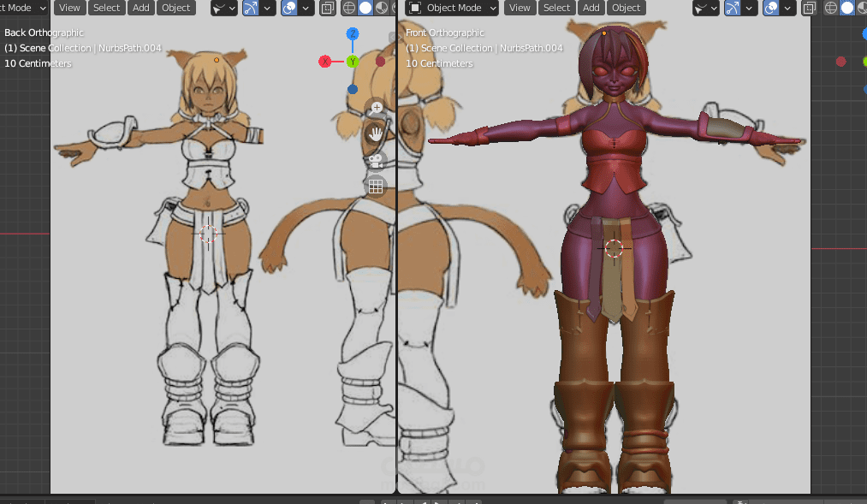Image resolution: width=867 pixels, height=504 pixels.
Task: Select wireframe shading in left viewport
Action: click(x=349, y=9)
